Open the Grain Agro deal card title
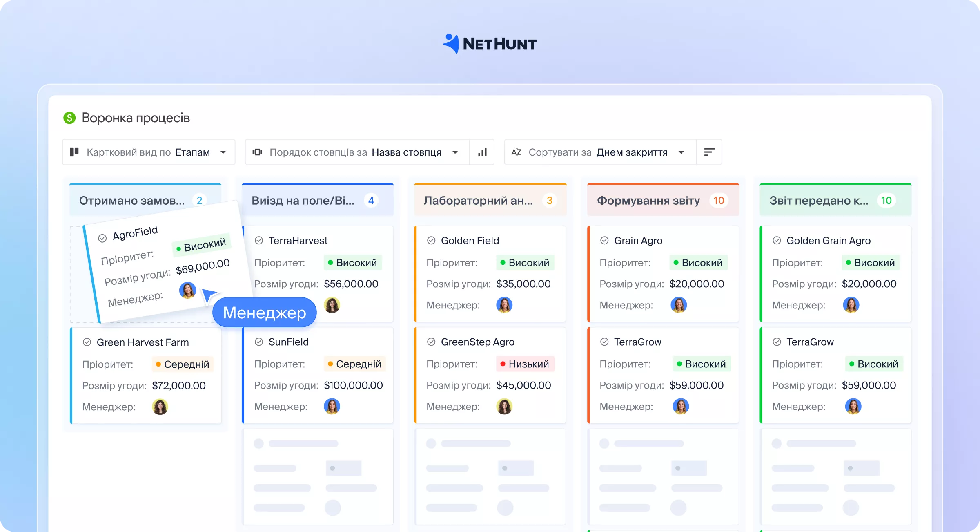Viewport: 980px width, 532px height. tap(638, 241)
